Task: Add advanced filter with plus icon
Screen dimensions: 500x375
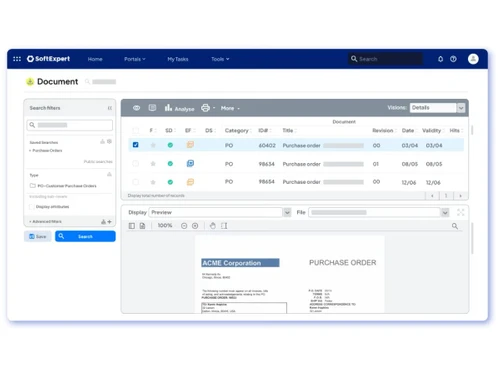Action: 109,222
